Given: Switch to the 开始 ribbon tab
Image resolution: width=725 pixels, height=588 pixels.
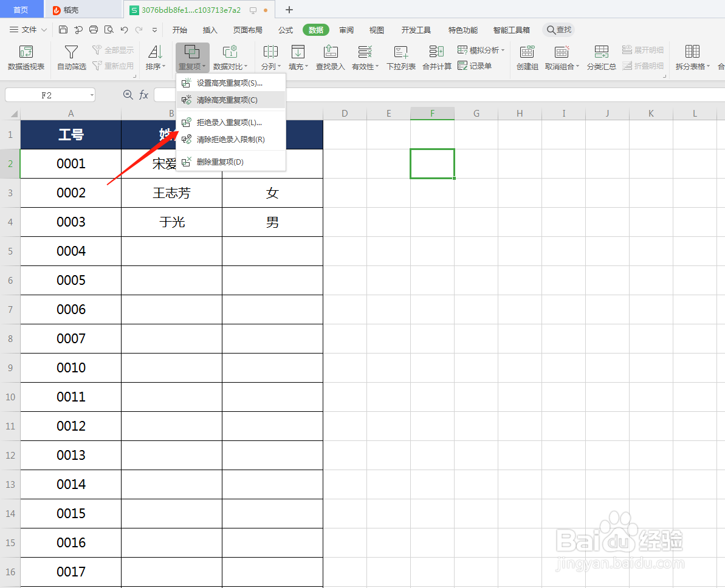Looking at the screenshot, I should tap(179, 30).
